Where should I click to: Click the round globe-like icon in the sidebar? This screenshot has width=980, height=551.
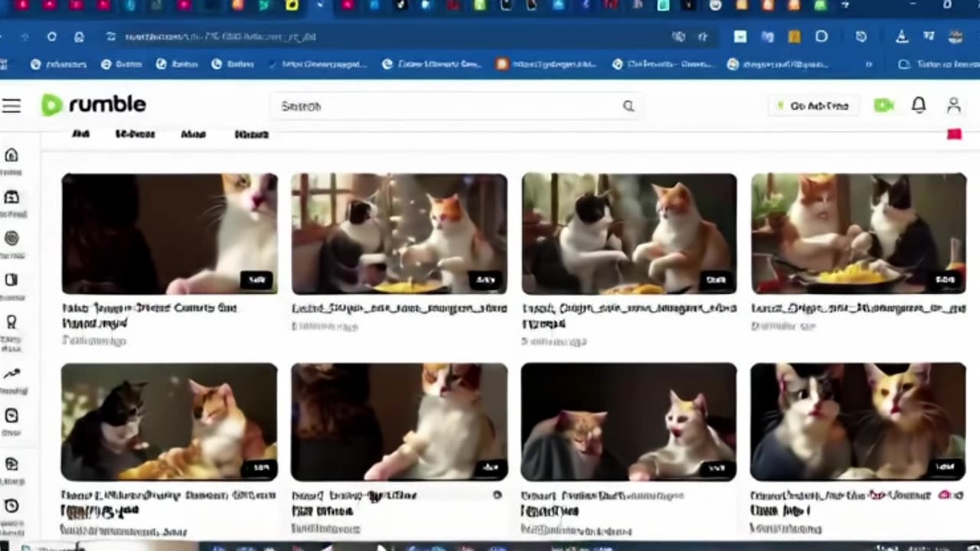click(x=11, y=239)
